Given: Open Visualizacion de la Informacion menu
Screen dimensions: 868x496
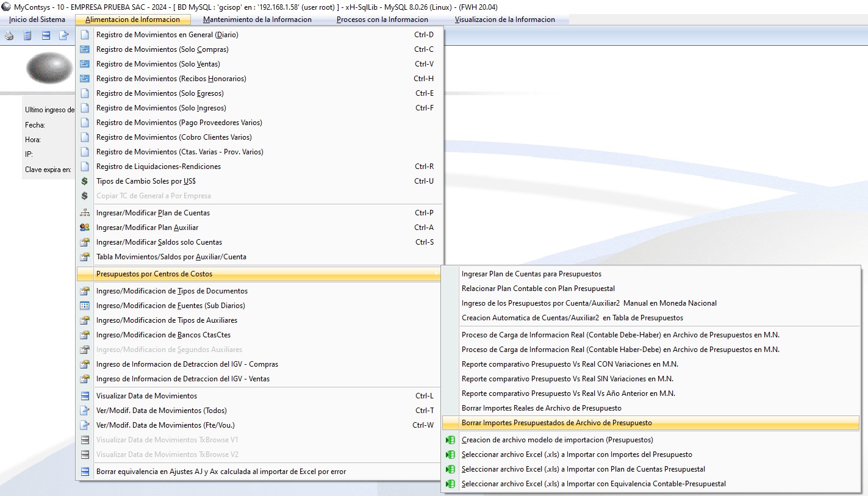Looking at the screenshot, I should [x=505, y=20].
